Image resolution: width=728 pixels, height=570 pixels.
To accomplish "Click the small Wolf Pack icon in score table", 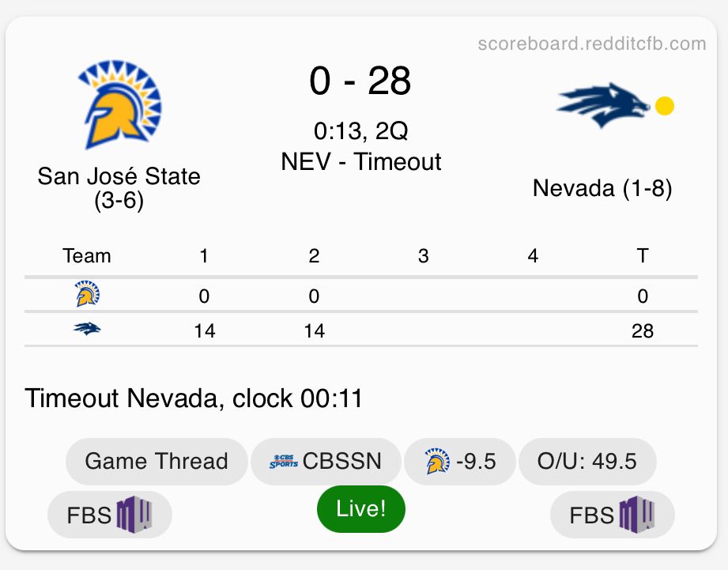I will coord(87,329).
